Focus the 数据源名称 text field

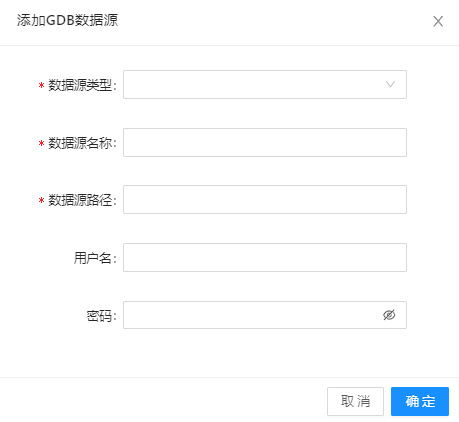tap(265, 142)
